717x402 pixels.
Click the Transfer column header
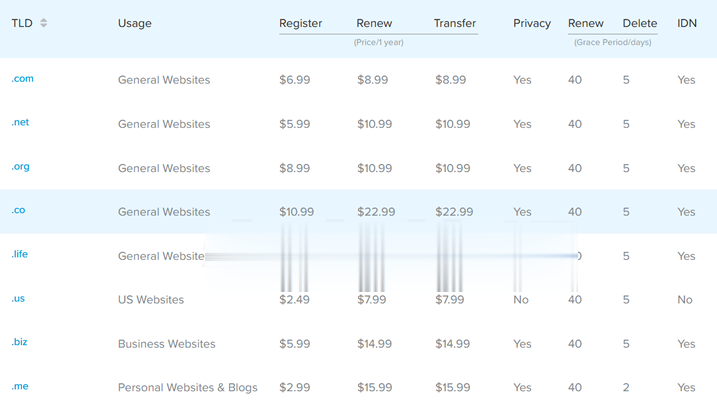click(455, 23)
